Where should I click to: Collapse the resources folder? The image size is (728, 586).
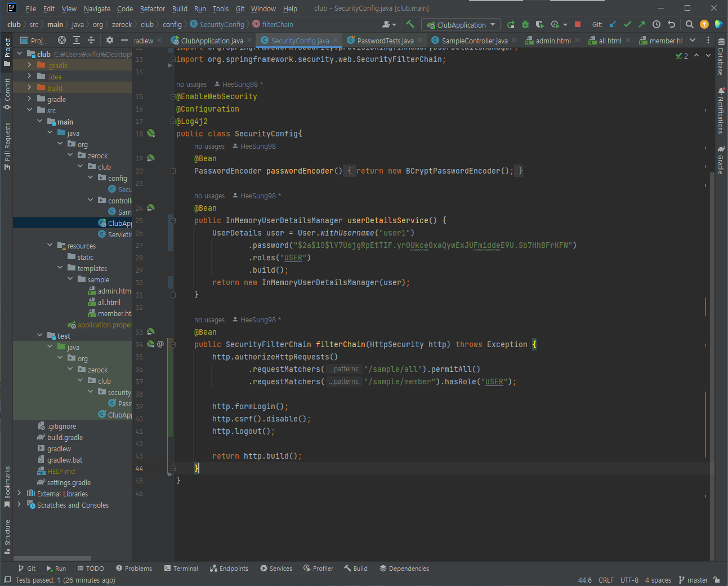(50, 245)
